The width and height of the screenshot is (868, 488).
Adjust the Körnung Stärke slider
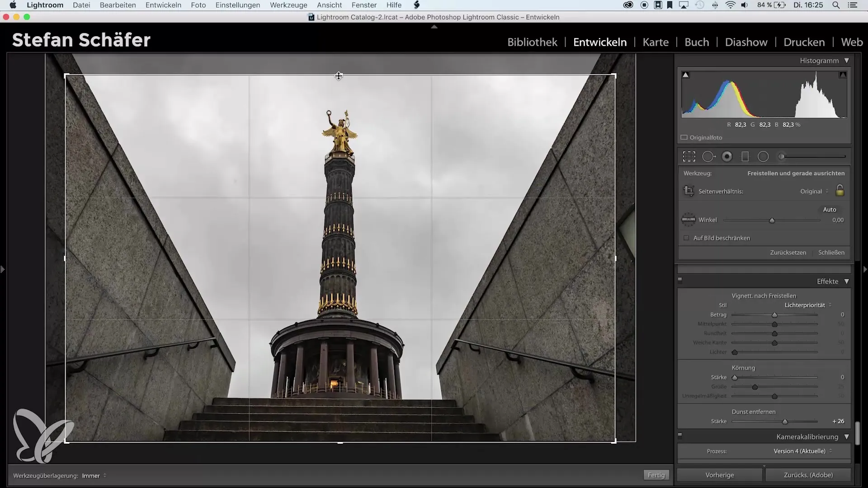pos(735,377)
